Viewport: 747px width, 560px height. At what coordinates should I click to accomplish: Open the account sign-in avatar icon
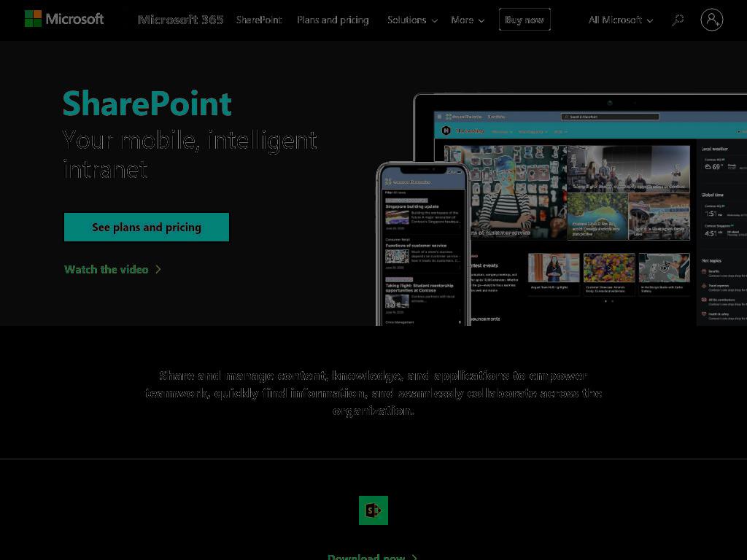click(712, 20)
